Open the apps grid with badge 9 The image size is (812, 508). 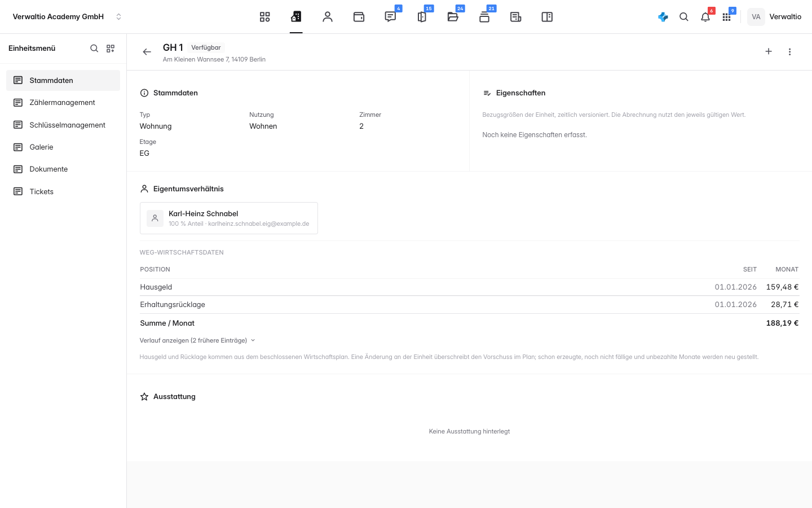pos(727,17)
